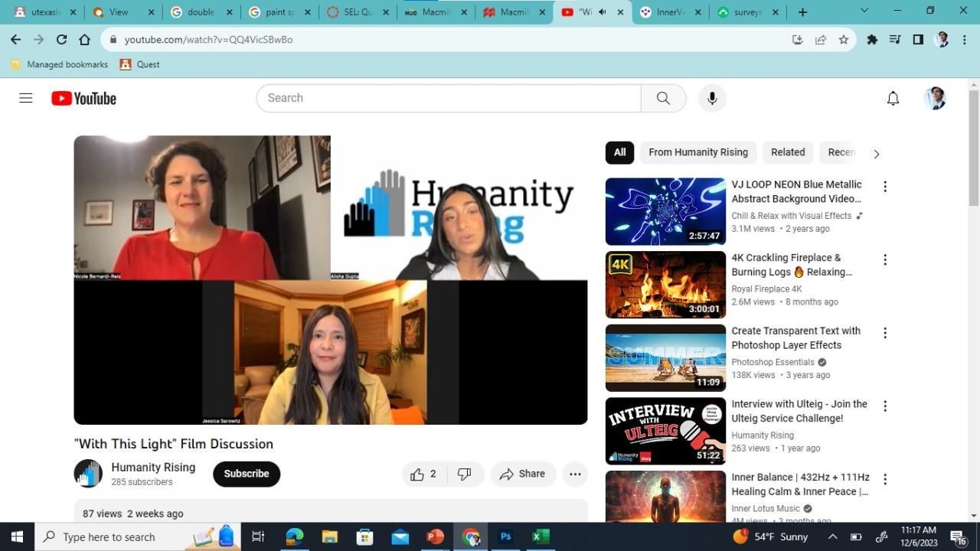Open Task View on the taskbar
The image size is (980, 551).
tap(258, 536)
